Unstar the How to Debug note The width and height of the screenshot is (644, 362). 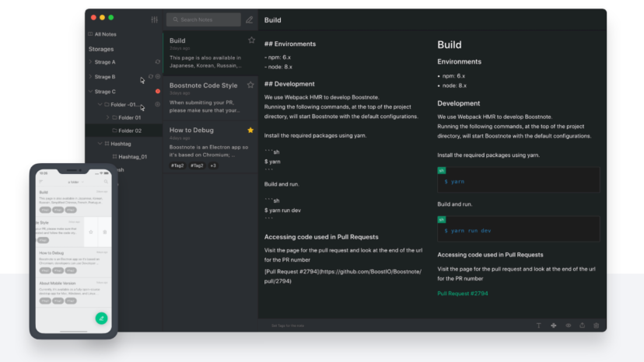pos(250,130)
